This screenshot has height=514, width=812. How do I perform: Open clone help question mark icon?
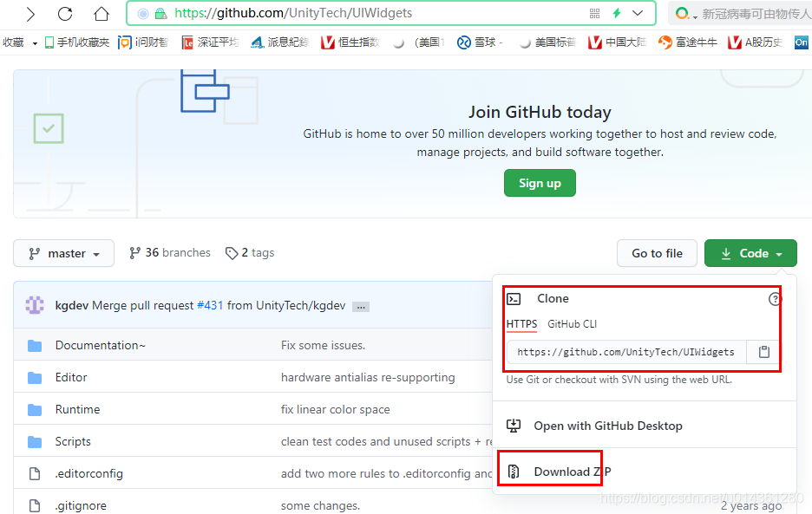(774, 299)
